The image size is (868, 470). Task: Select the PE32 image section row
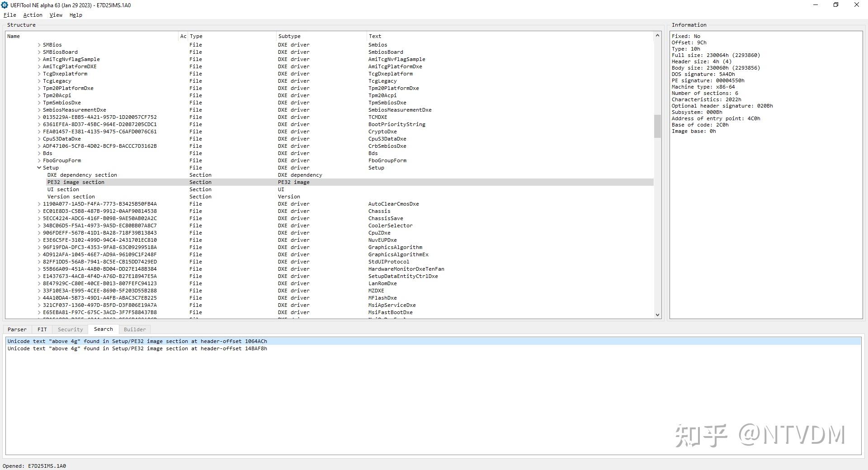tap(76, 182)
